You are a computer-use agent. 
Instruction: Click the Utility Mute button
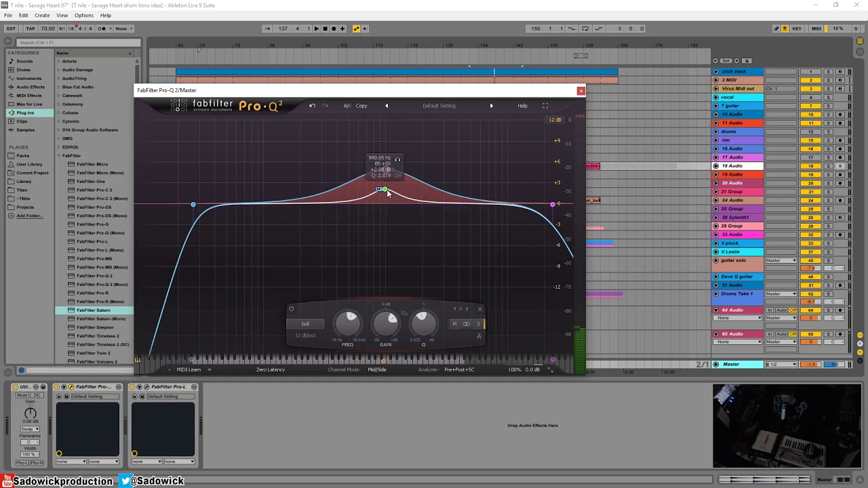(x=22, y=395)
